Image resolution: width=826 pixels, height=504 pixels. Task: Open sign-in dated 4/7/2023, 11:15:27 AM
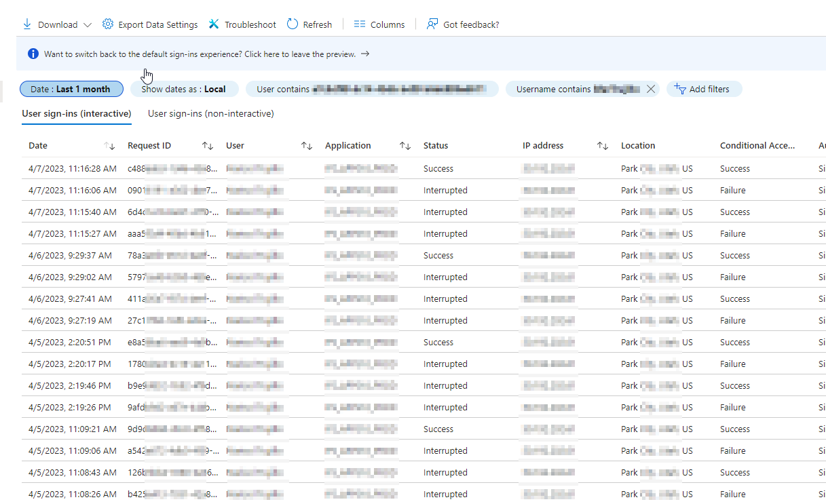(424, 233)
